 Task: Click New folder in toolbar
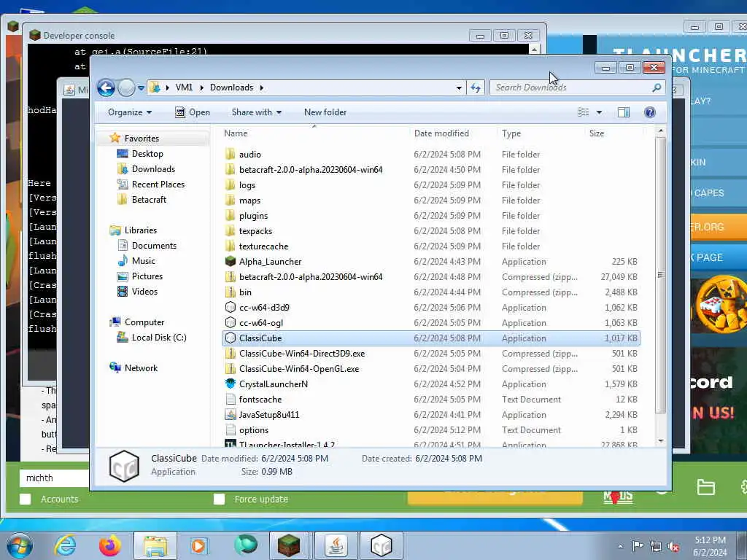pyautogui.click(x=325, y=112)
